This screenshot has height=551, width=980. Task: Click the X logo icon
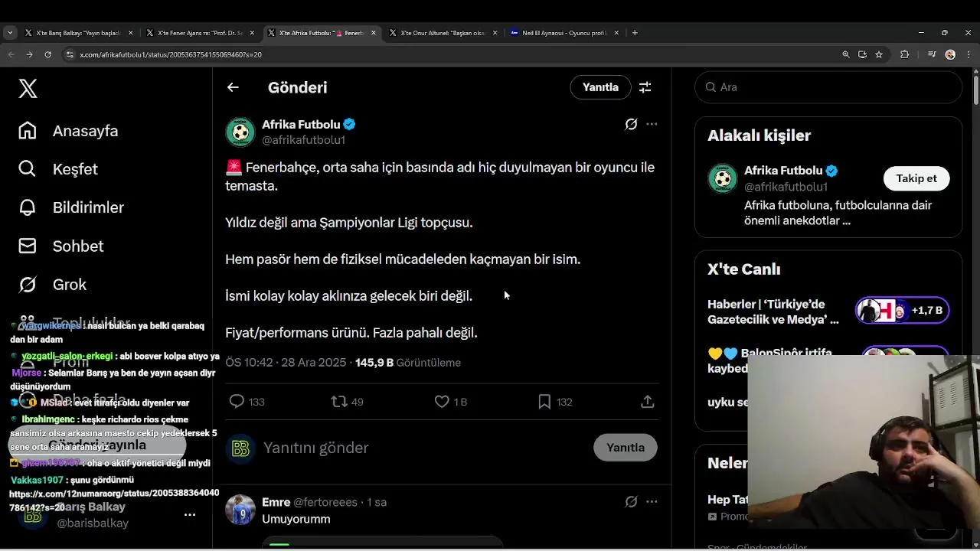click(x=28, y=89)
